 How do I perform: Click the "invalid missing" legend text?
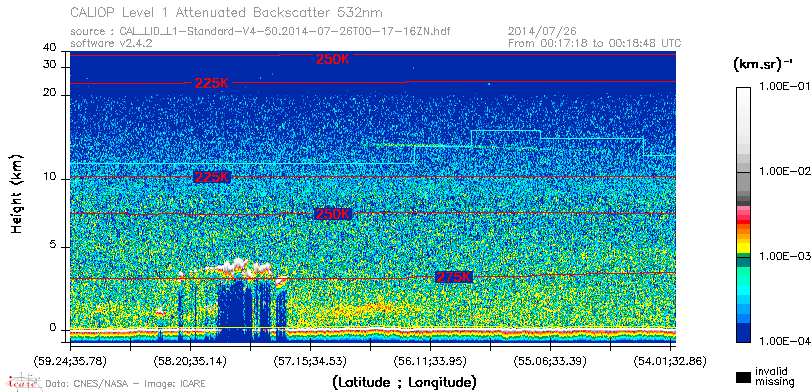point(775,376)
